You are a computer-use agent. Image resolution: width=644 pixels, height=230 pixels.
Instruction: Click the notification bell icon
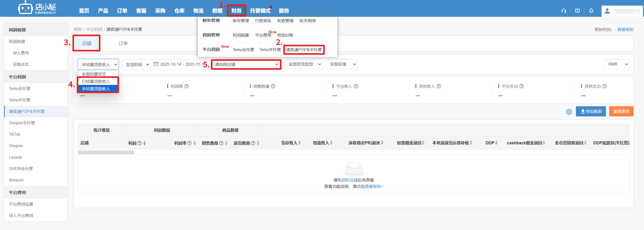pos(591,11)
